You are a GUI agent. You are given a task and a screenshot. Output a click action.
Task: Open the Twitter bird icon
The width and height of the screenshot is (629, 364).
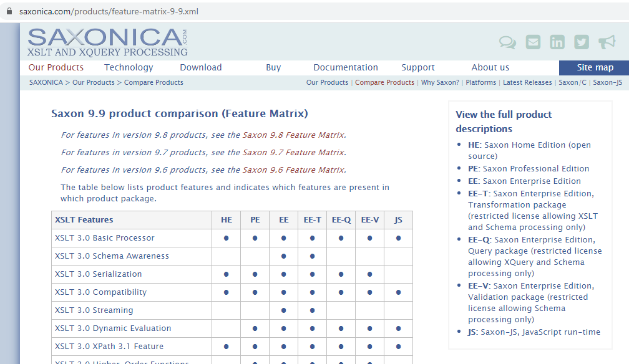pyautogui.click(x=582, y=42)
